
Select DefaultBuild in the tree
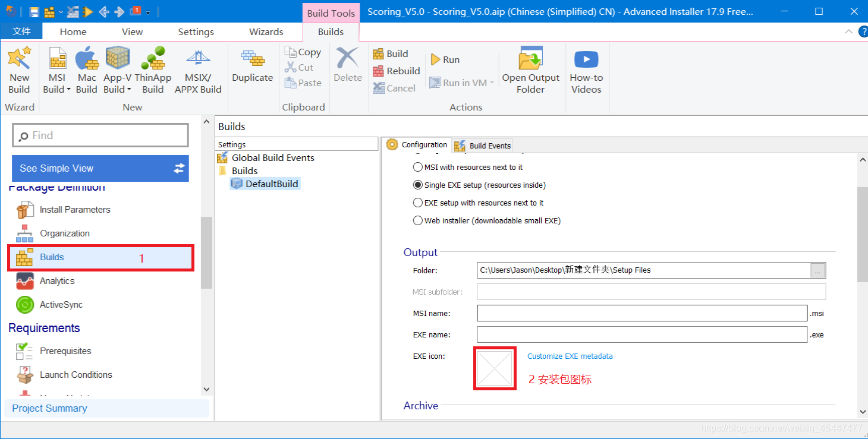point(265,184)
